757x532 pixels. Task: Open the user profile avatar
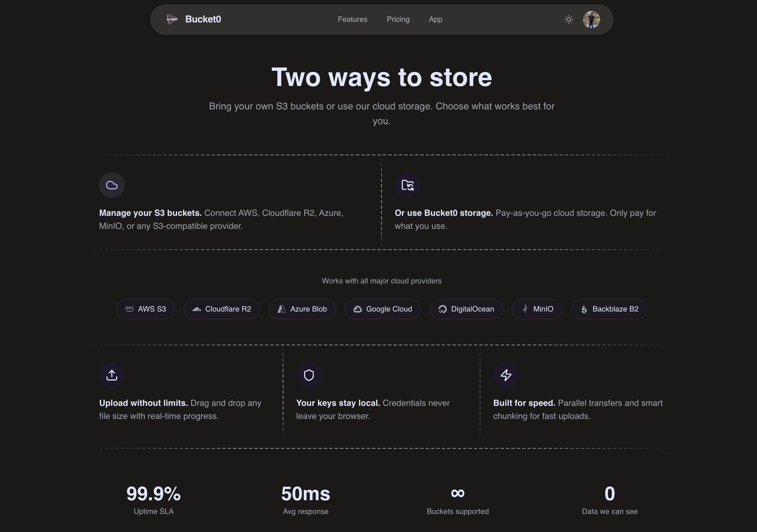[x=591, y=19]
